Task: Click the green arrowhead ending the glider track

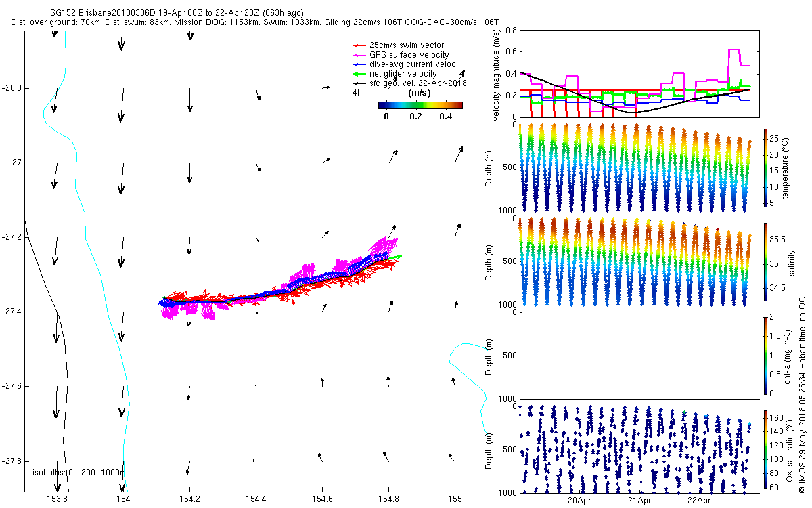Action: tap(398, 257)
